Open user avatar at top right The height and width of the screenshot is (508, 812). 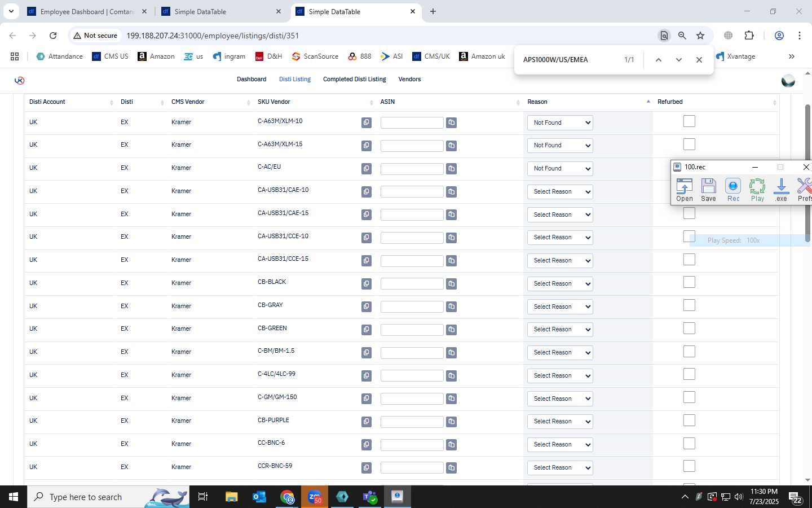pyautogui.click(x=788, y=81)
